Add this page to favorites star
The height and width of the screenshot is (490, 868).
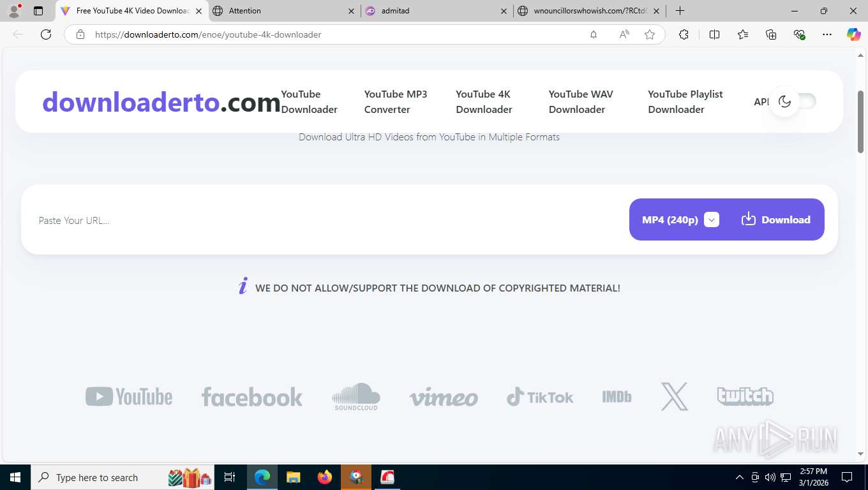(x=650, y=34)
